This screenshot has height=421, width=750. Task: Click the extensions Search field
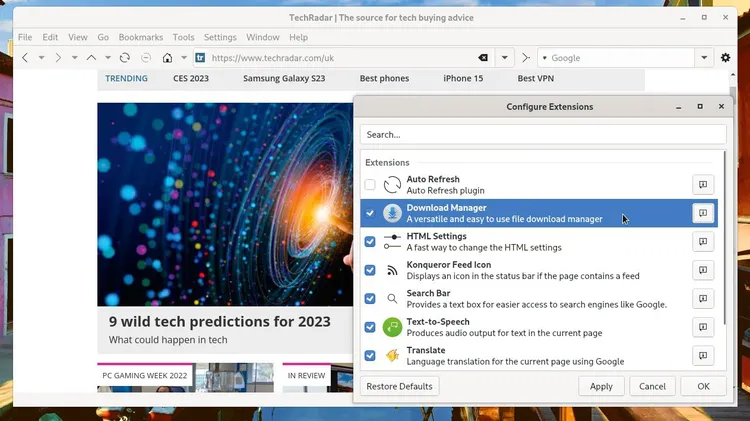click(x=543, y=134)
